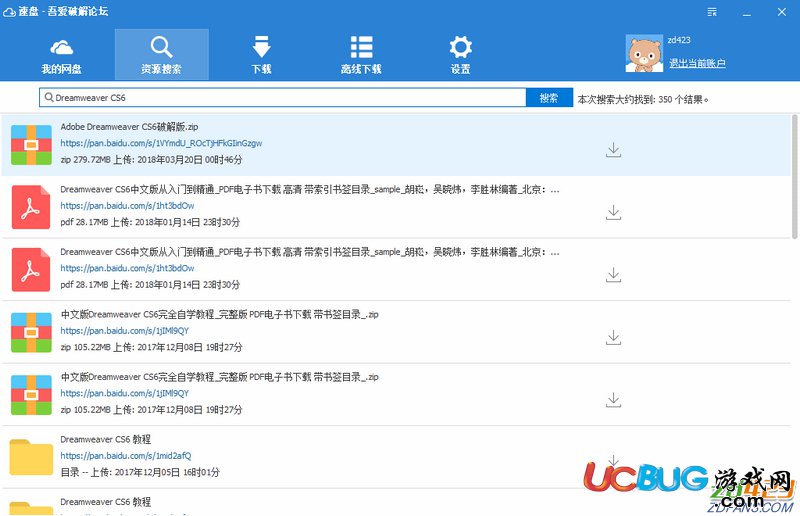
Task: Click the username zd423
Action: [x=679, y=40]
